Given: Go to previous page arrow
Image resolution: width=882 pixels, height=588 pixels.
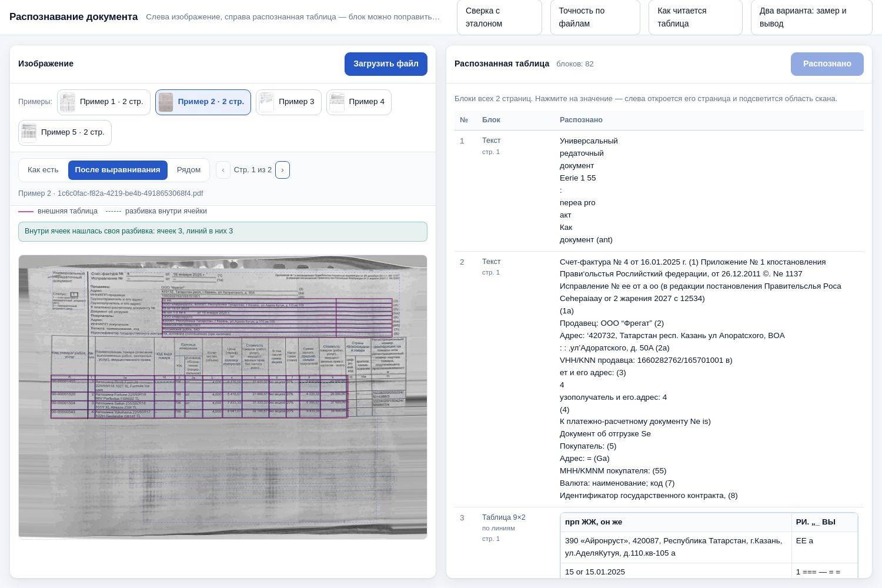Looking at the screenshot, I should point(223,170).
